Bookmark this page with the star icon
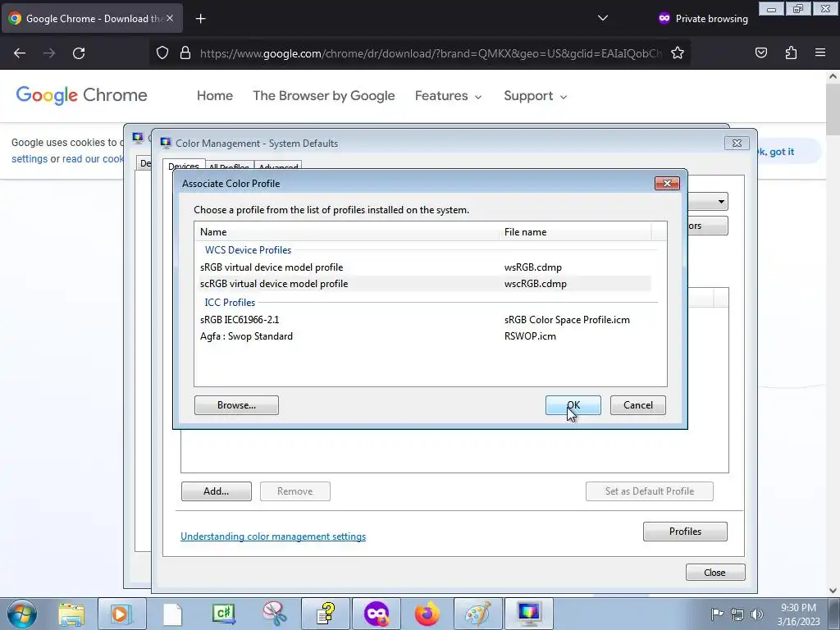 click(677, 53)
